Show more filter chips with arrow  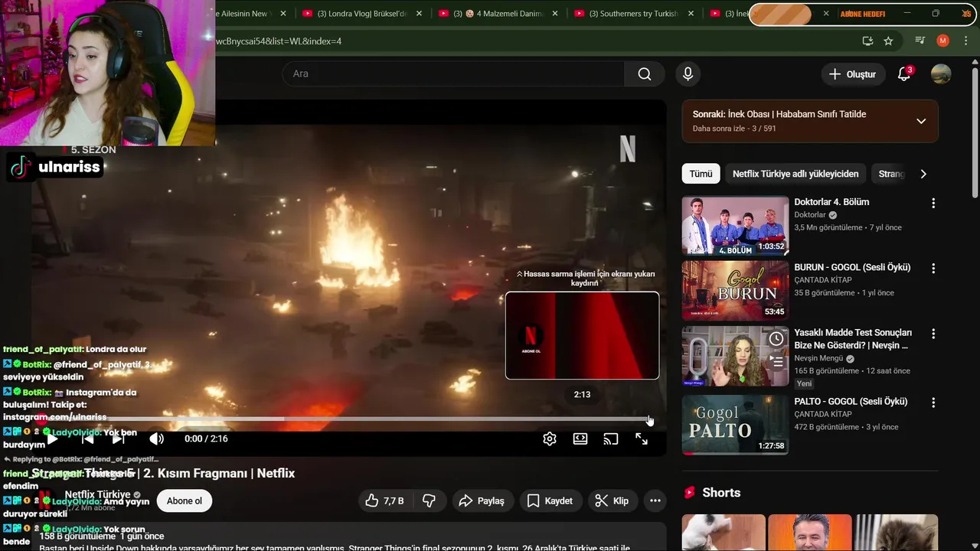click(x=923, y=174)
